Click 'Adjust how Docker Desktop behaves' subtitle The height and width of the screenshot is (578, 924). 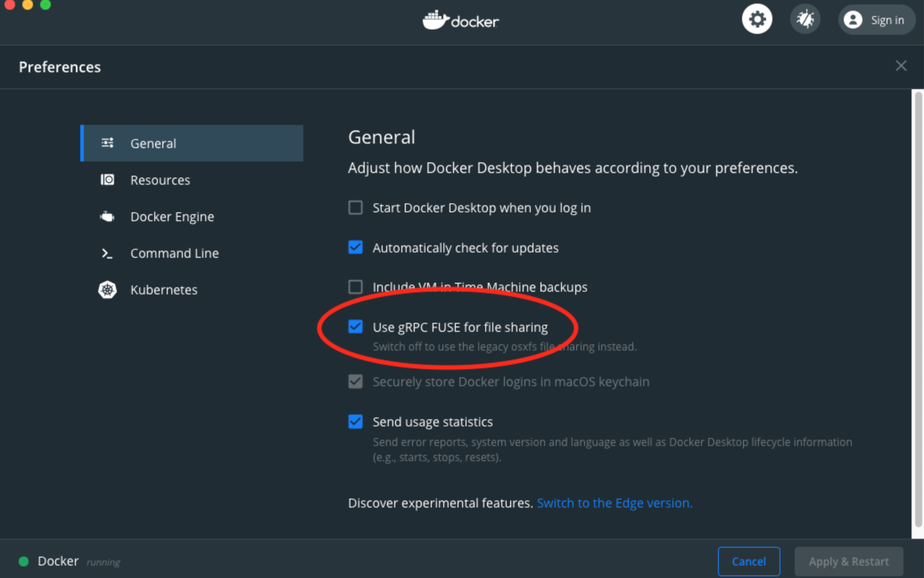click(x=573, y=168)
